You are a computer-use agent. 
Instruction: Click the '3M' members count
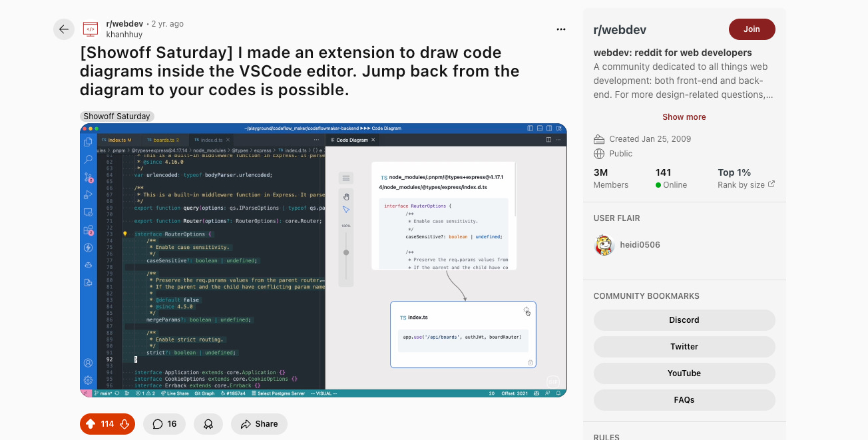pos(601,172)
